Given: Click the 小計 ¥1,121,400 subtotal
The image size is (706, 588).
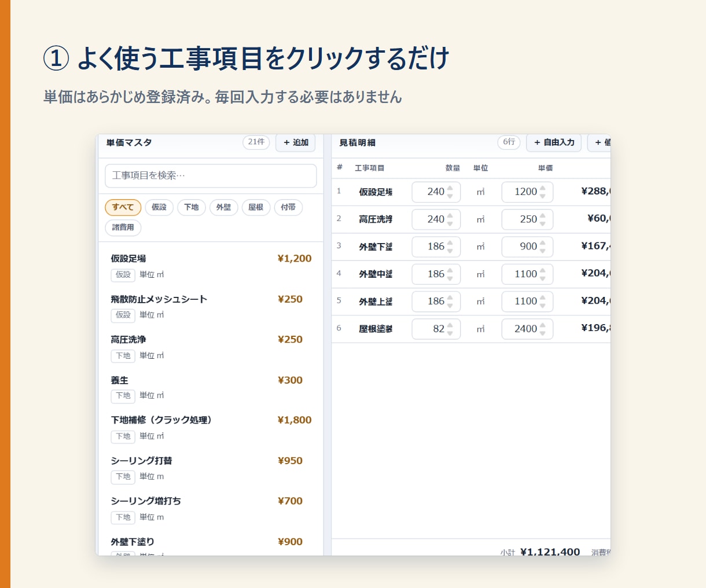Looking at the screenshot, I should click(x=540, y=552).
